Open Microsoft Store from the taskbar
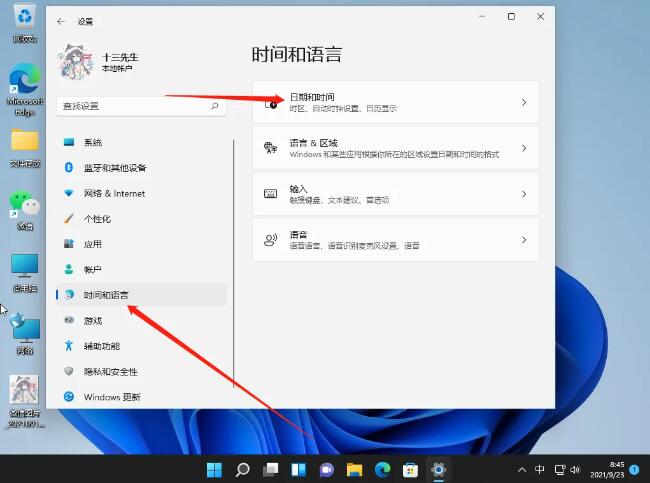 pos(410,470)
